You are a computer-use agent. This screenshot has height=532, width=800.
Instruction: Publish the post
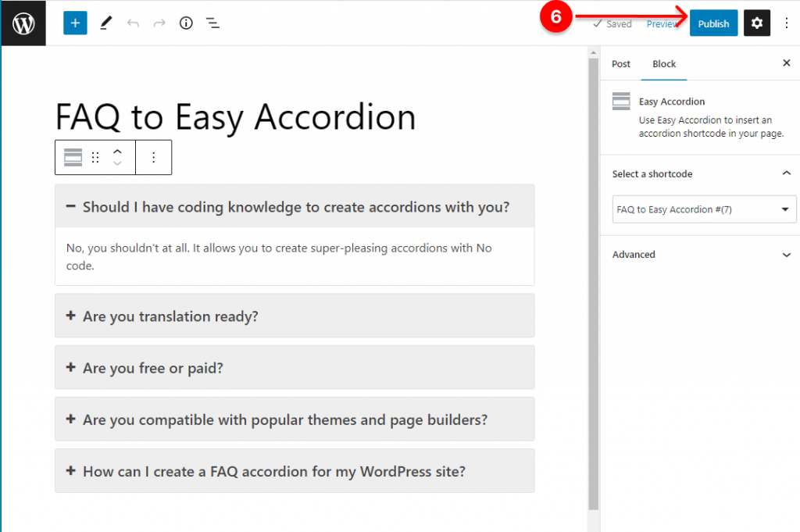713,23
